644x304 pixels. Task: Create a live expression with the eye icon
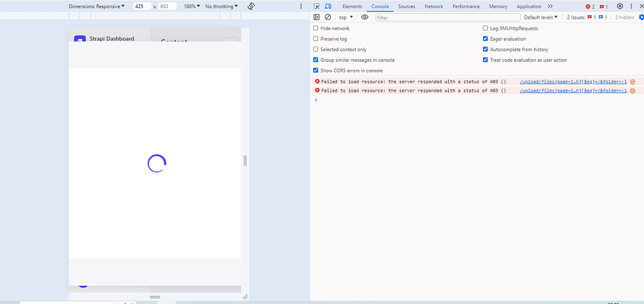click(365, 17)
